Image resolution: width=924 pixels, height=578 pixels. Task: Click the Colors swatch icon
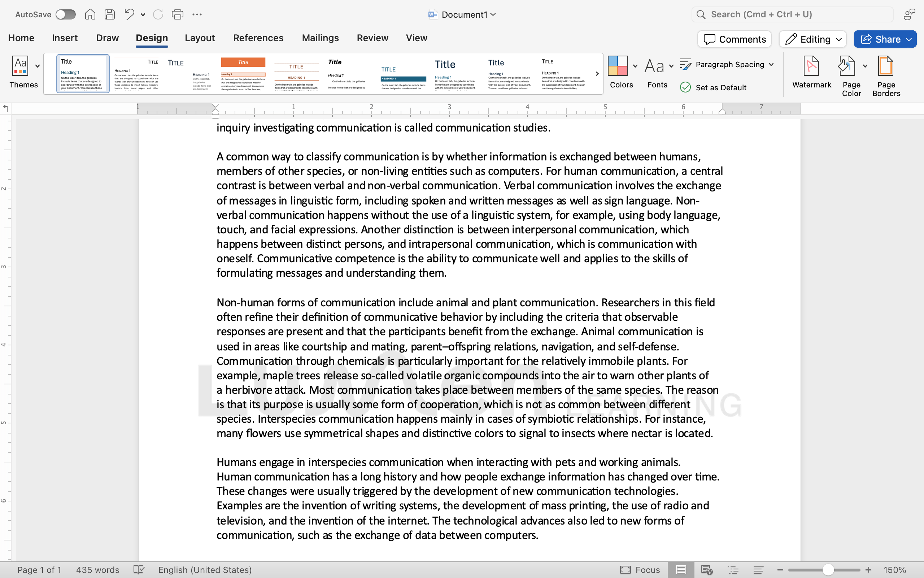pos(618,66)
